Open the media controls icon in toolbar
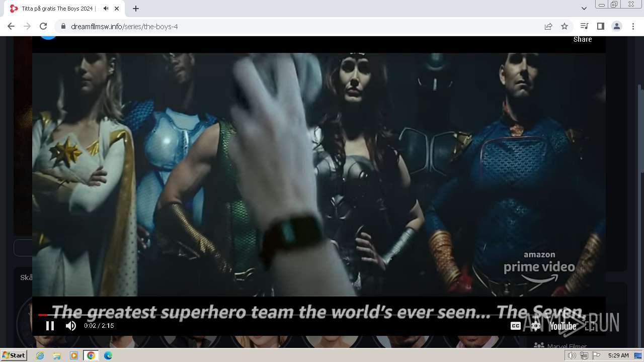 coord(584,26)
